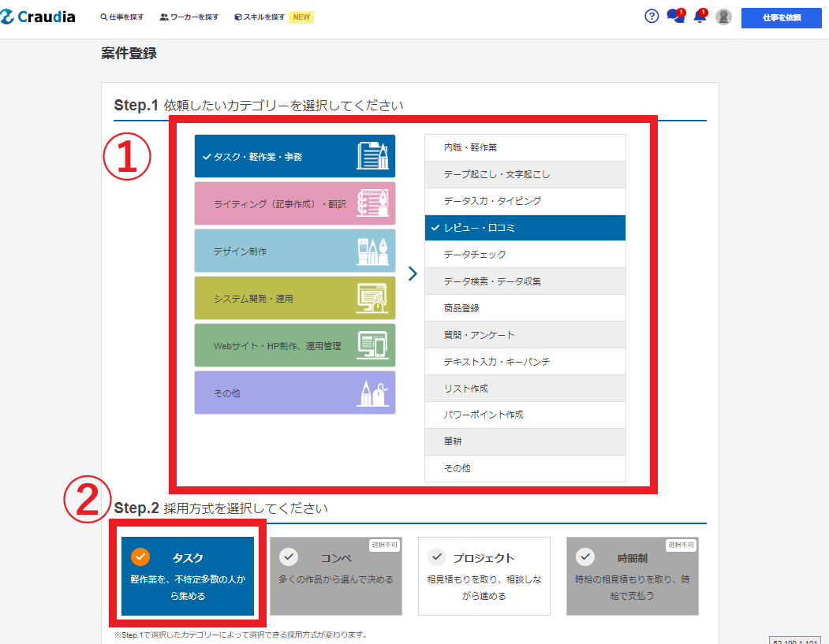Select the purple その他 category tile
This screenshot has width=829, height=644.
(x=295, y=393)
